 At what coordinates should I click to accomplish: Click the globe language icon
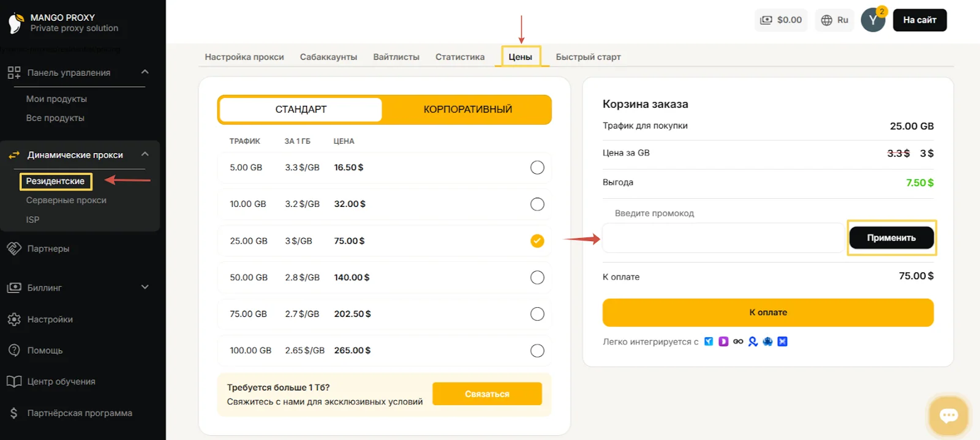(x=826, y=20)
